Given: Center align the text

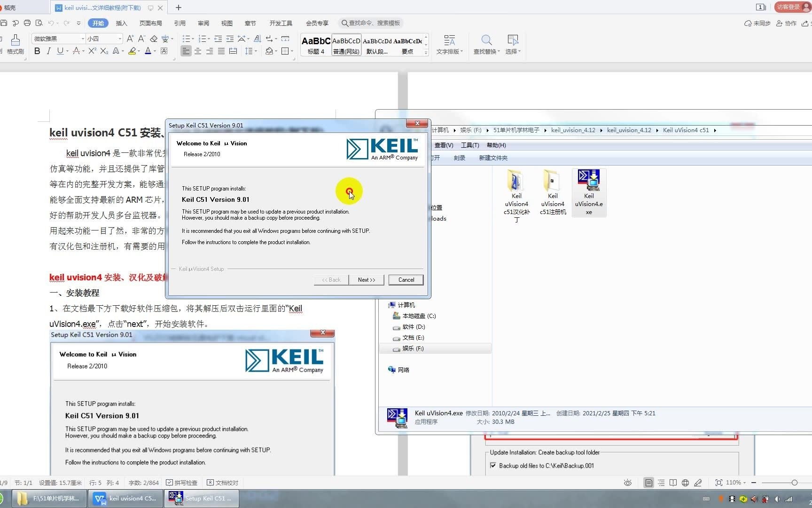Looking at the screenshot, I should tap(198, 51).
